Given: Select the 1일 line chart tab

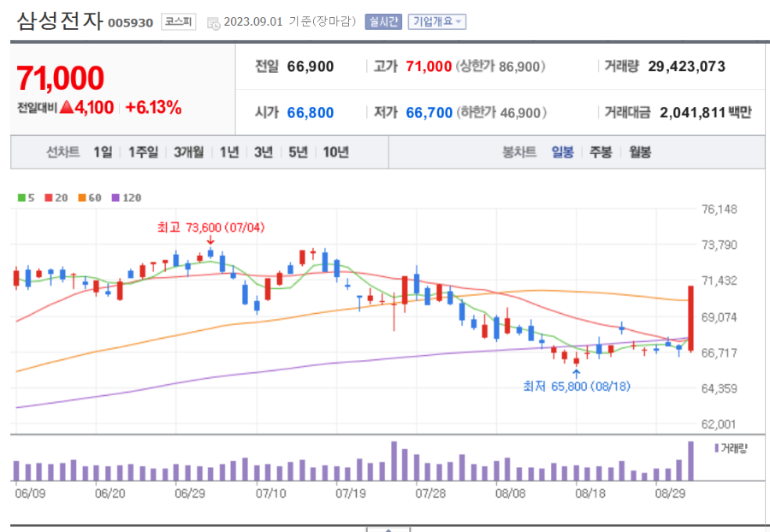Looking at the screenshot, I should click(x=103, y=152).
